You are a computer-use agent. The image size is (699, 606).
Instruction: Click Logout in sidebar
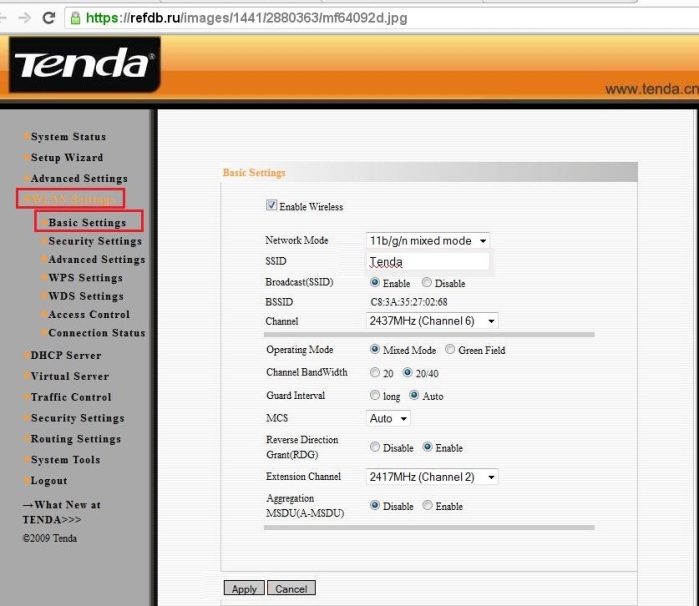point(49,481)
